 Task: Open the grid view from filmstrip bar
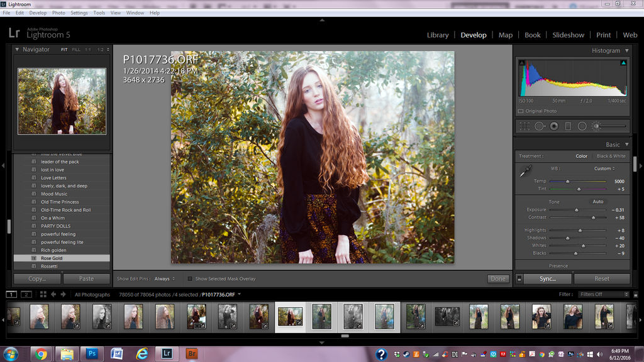point(43,294)
